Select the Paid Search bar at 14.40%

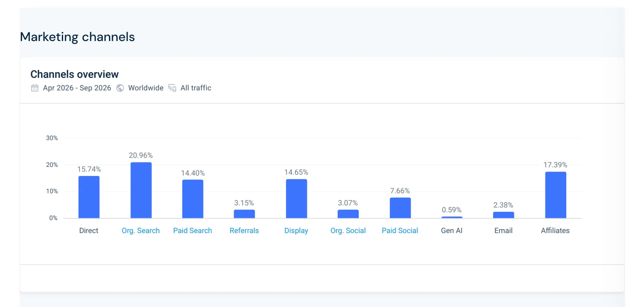[193, 199]
